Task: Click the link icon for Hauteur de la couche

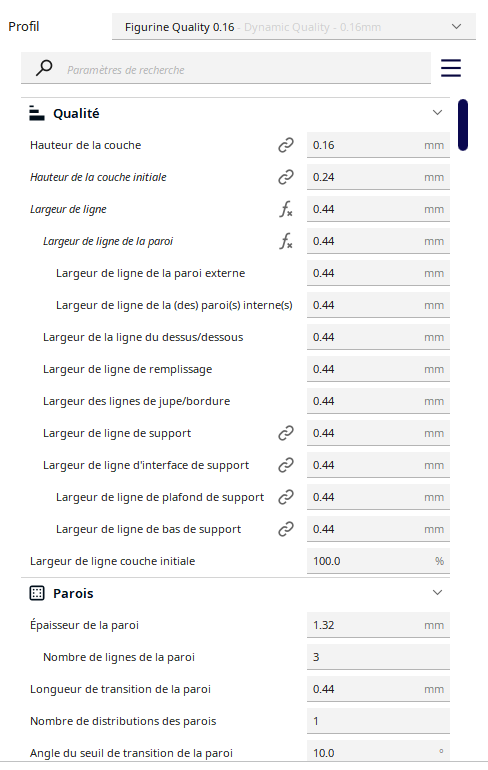Action: (286, 145)
